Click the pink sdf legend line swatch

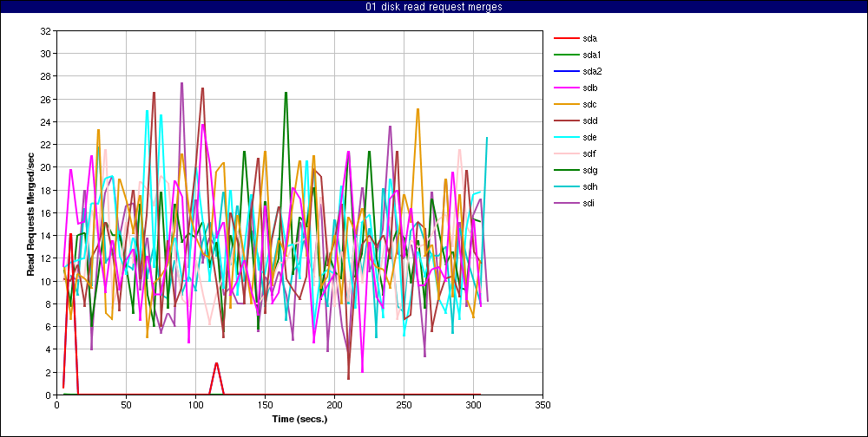(x=565, y=153)
